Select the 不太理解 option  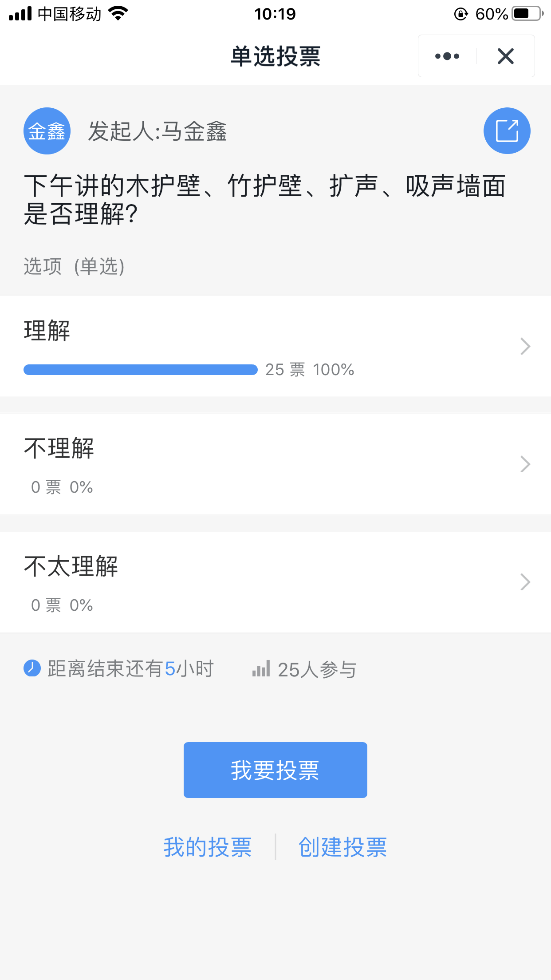[x=71, y=566]
